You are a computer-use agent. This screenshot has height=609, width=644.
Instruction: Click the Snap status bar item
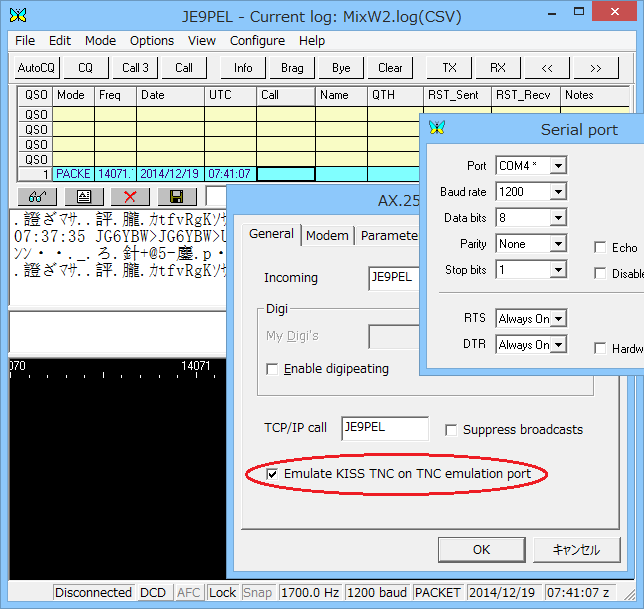coord(258,593)
